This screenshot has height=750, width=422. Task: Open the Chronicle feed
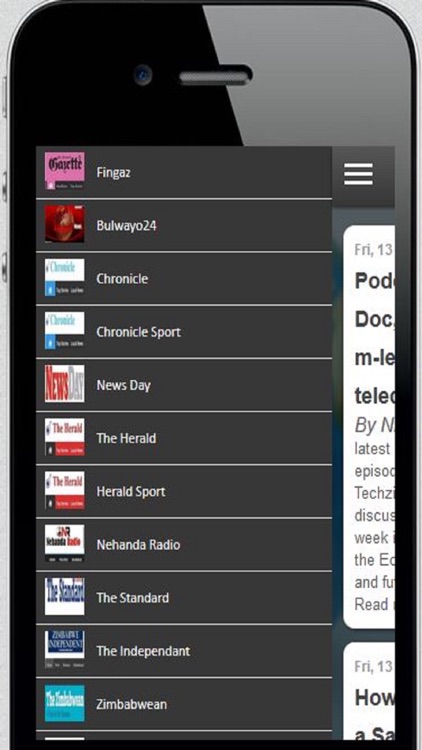184,278
